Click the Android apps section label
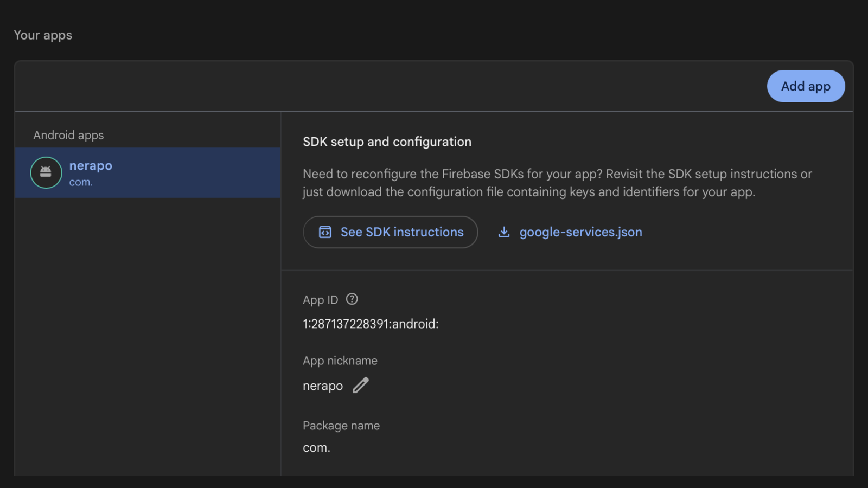 point(68,135)
